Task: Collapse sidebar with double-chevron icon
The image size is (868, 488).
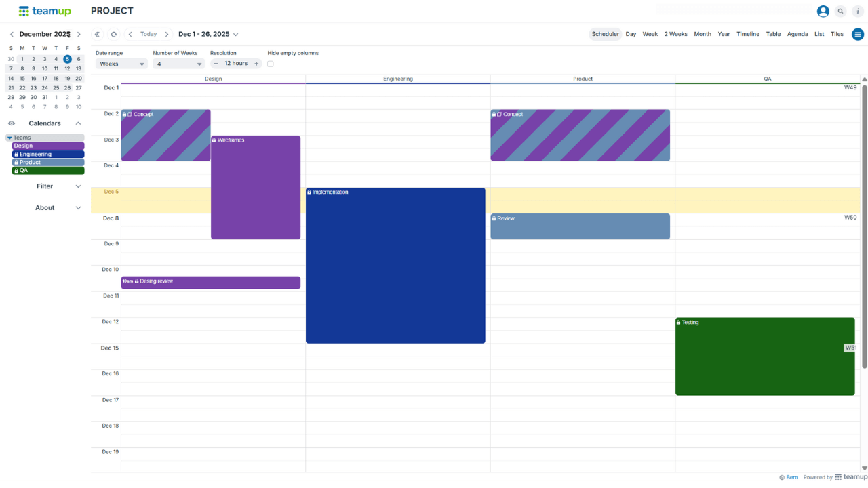Action: point(98,35)
